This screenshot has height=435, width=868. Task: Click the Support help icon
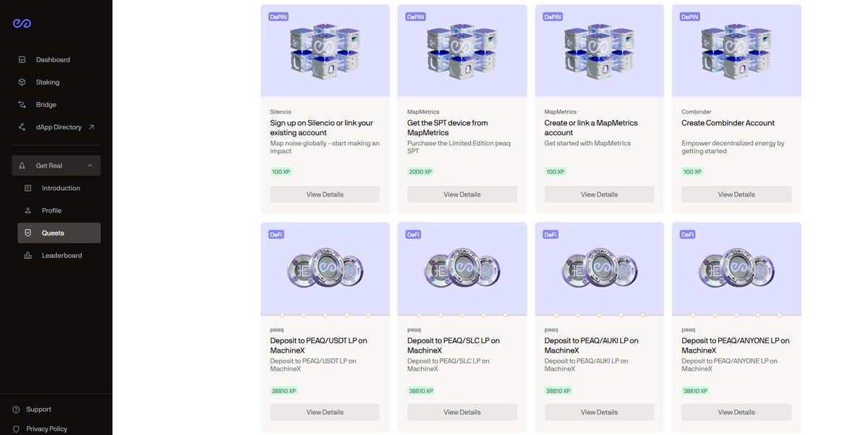click(x=16, y=410)
